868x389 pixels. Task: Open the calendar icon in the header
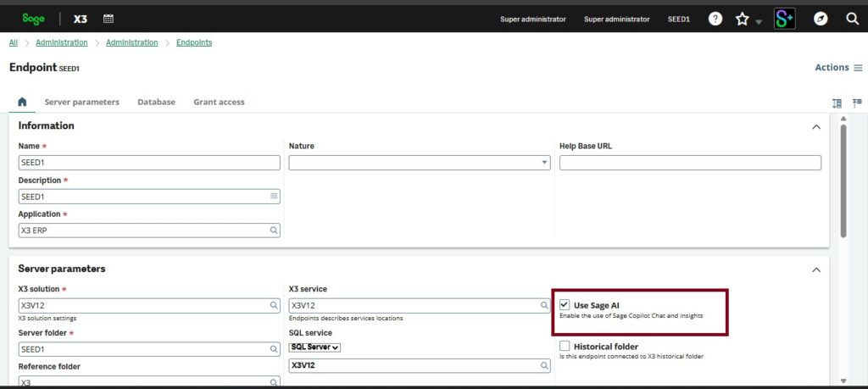tap(108, 19)
